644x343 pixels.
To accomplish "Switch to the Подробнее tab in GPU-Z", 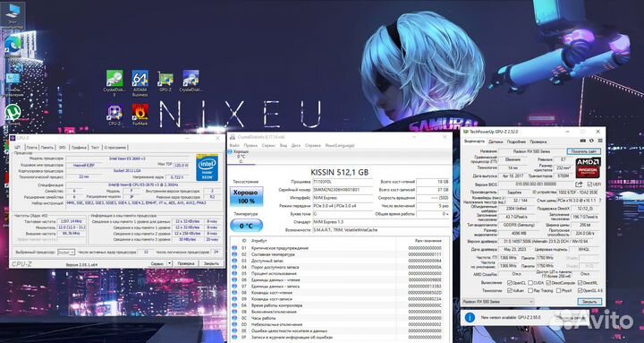I will [x=516, y=141].
